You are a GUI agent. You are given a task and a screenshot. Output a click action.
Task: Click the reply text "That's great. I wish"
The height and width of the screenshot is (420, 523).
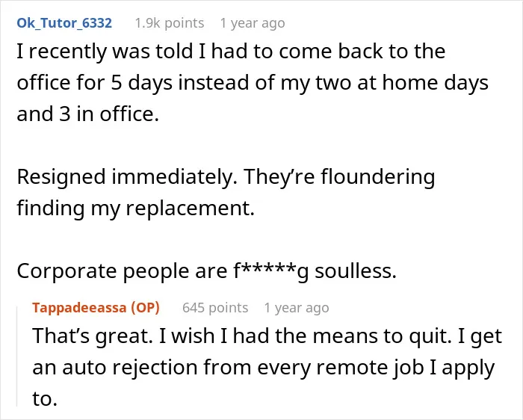point(124,336)
